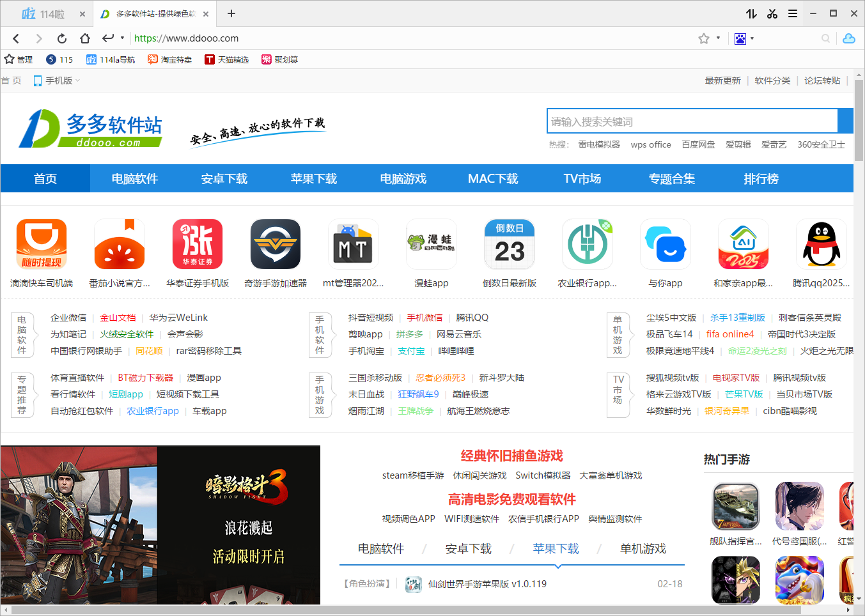
Task: Click the 倒数日最新版 calendar icon
Action: click(510, 244)
